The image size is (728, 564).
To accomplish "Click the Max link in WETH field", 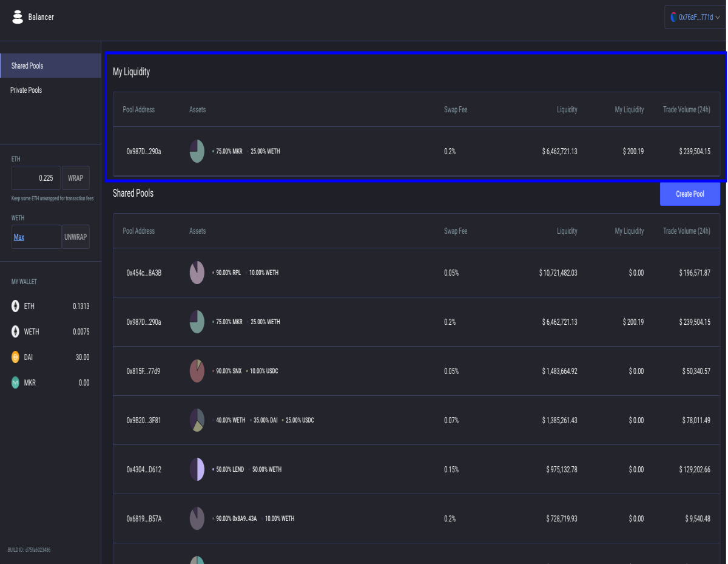I will [19, 237].
